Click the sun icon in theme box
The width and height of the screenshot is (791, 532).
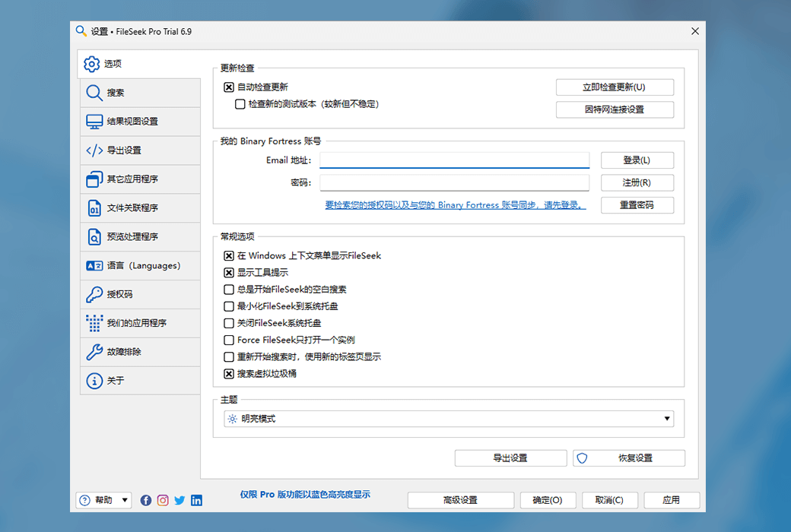232,419
